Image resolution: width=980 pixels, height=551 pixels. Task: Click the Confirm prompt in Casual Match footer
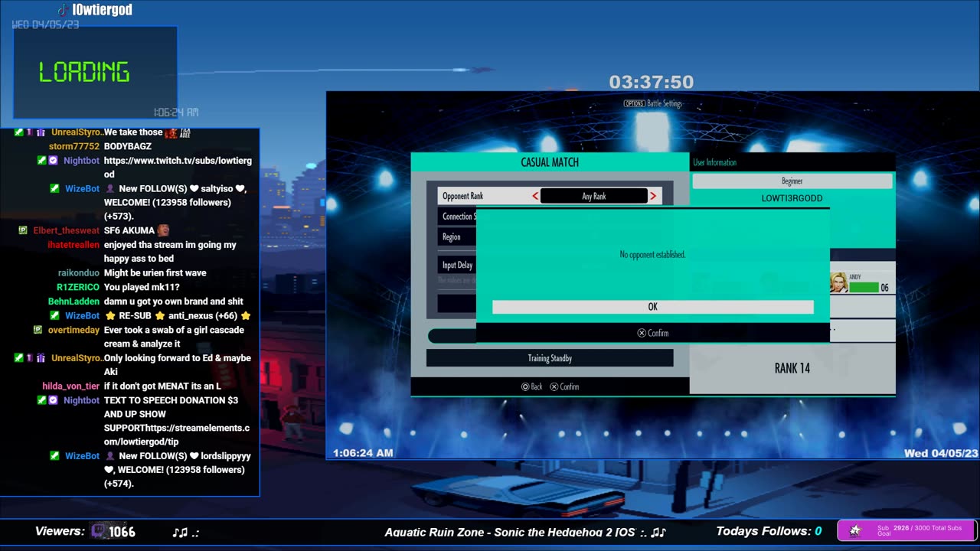(x=564, y=386)
